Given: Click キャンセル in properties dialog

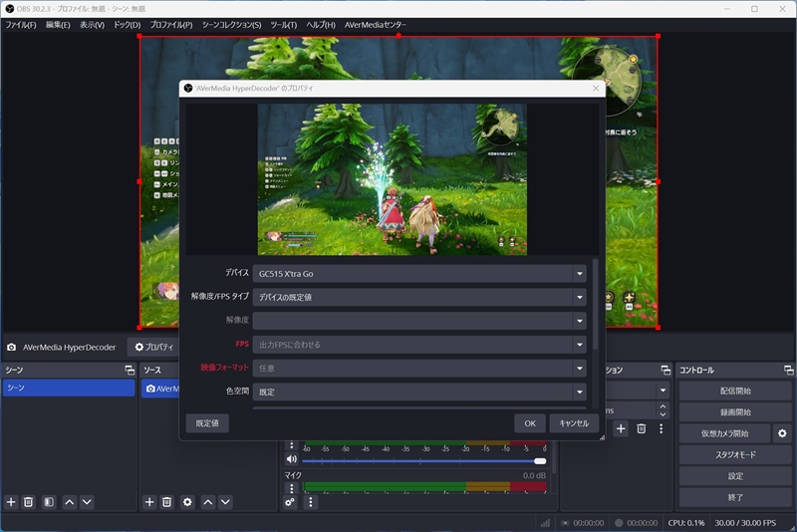Looking at the screenshot, I should pyautogui.click(x=574, y=423).
